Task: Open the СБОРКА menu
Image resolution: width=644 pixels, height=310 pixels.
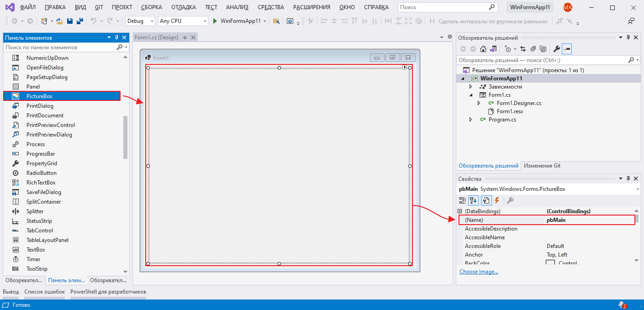Action: 153,7
